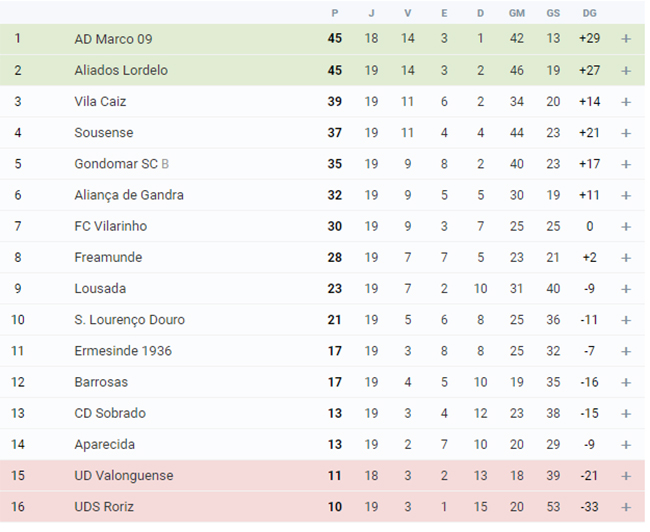
Task: Click plus icon for Gondomar SC B
Action: click(x=626, y=164)
